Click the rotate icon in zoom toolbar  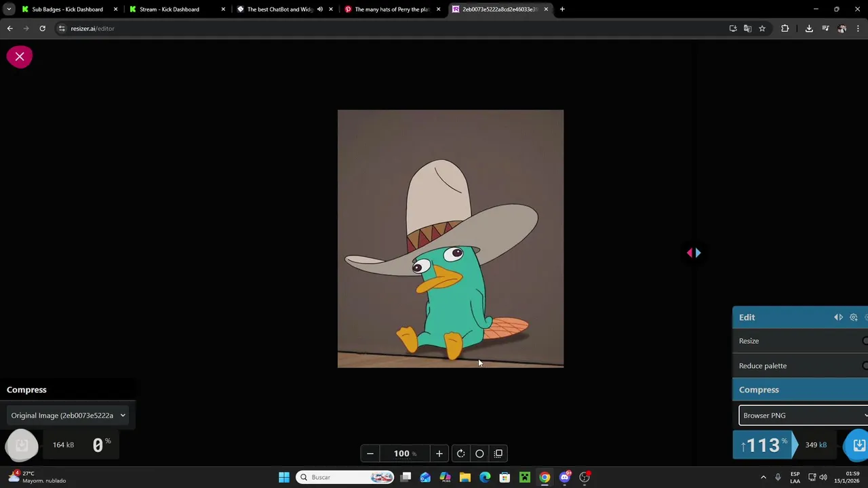460,453
